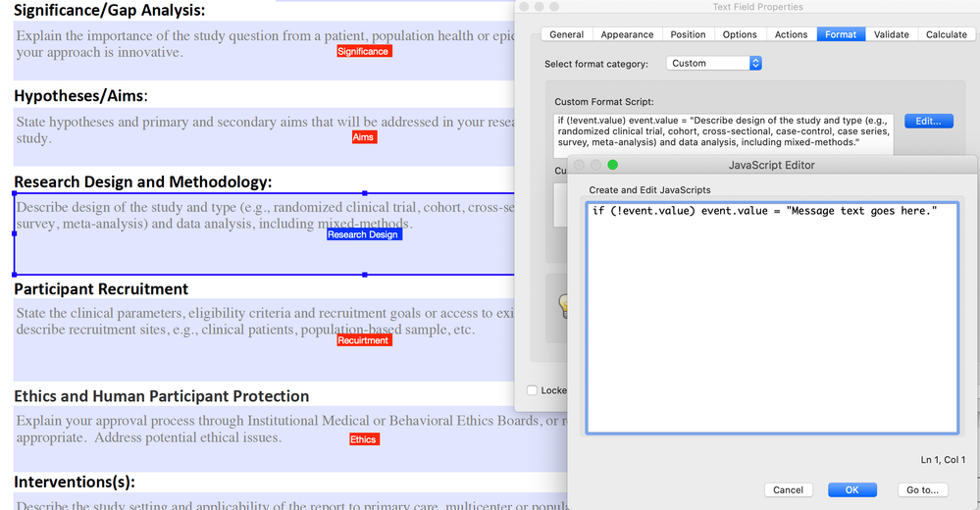Click inside the JavaScript editor text area
The height and width of the screenshot is (510, 980).
772,318
